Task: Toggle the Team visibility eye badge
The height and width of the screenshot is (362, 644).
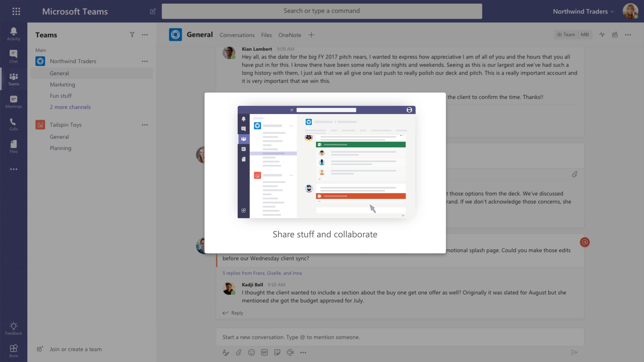Action: (x=566, y=35)
